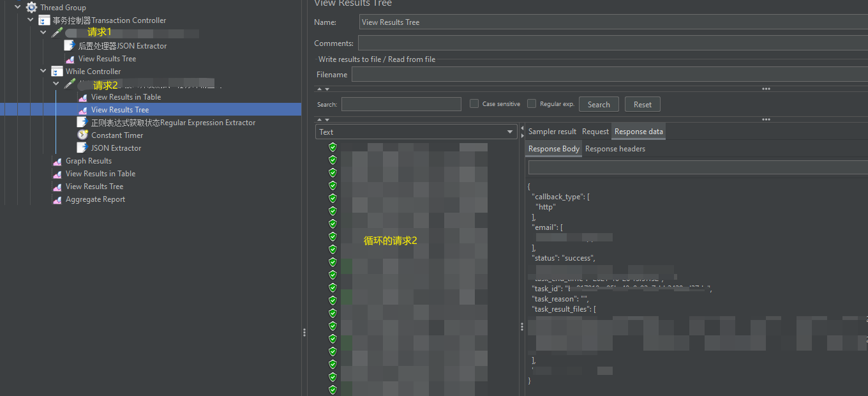Open the Response Body sub-tab
Viewport: 868px width, 396px height.
pyautogui.click(x=554, y=149)
